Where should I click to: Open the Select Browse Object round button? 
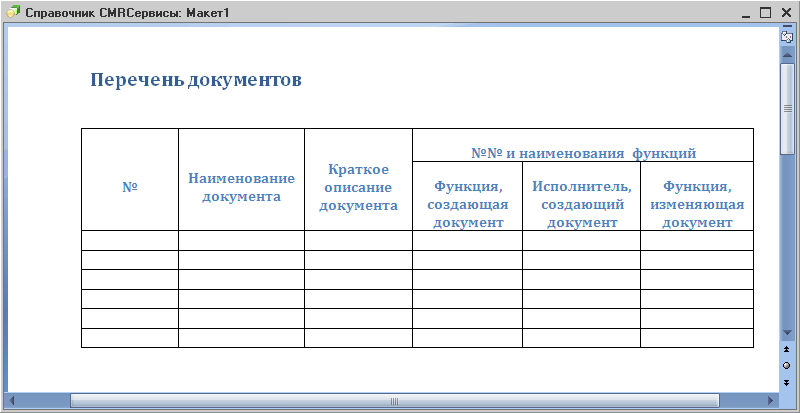pos(786,366)
